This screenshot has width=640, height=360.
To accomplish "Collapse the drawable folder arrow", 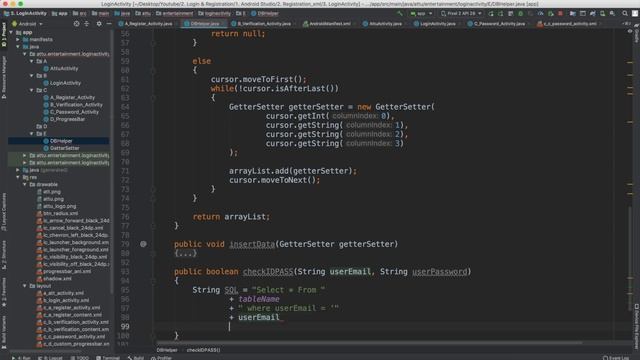I will coord(25,184).
